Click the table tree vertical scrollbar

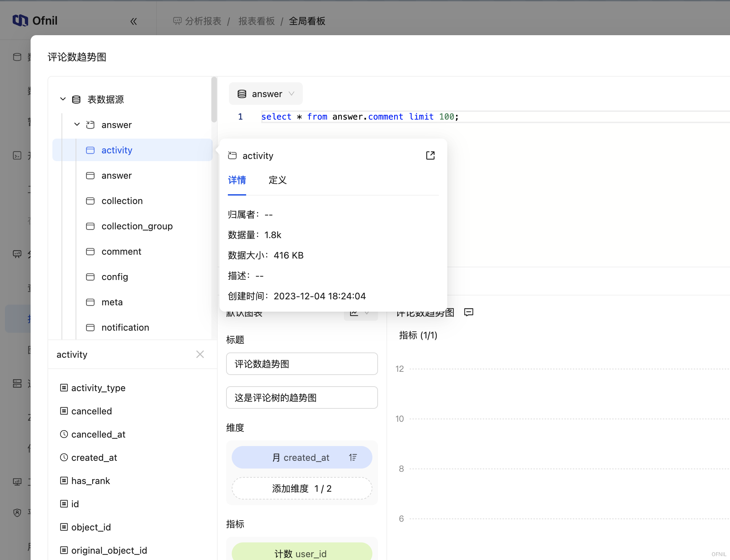(x=214, y=100)
